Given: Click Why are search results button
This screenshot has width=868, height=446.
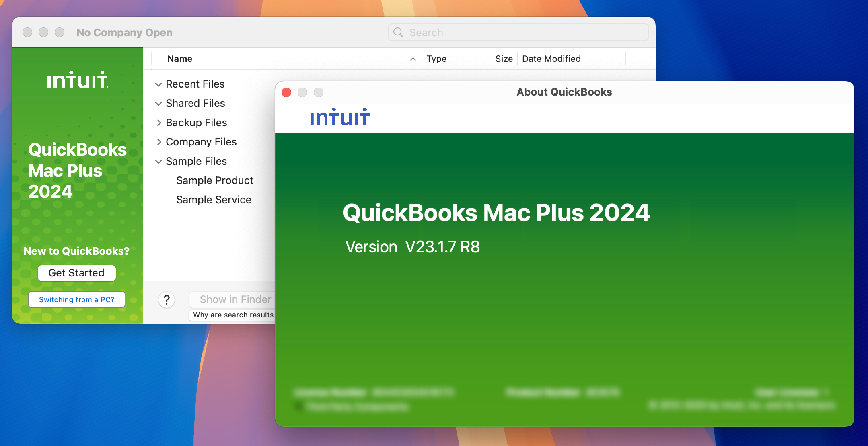Looking at the screenshot, I should click(232, 315).
